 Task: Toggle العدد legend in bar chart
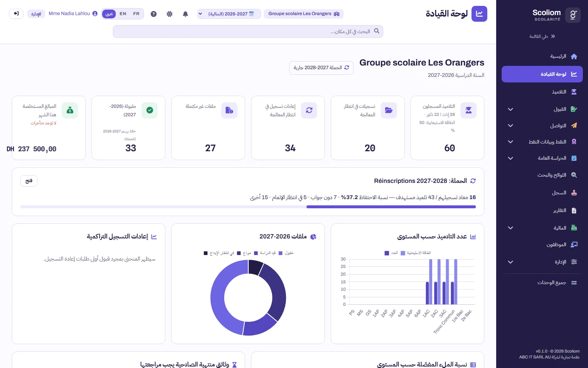click(391, 253)
